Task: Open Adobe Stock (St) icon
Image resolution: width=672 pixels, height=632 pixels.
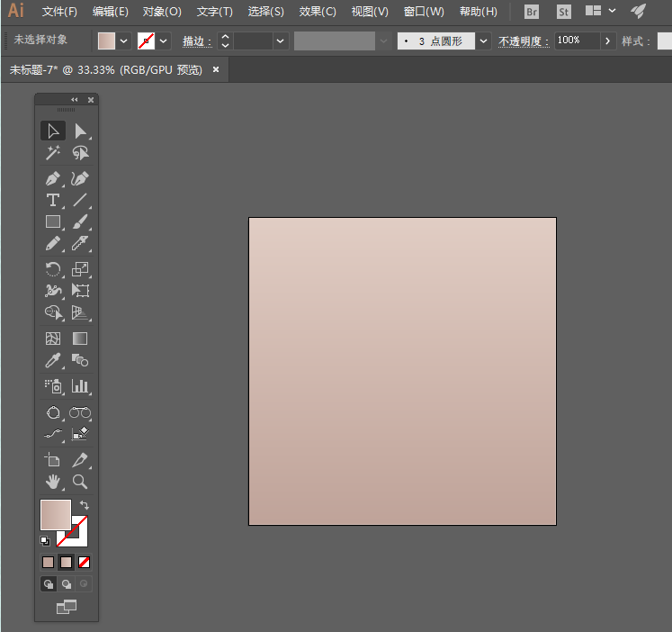Action: pos(563,12)
